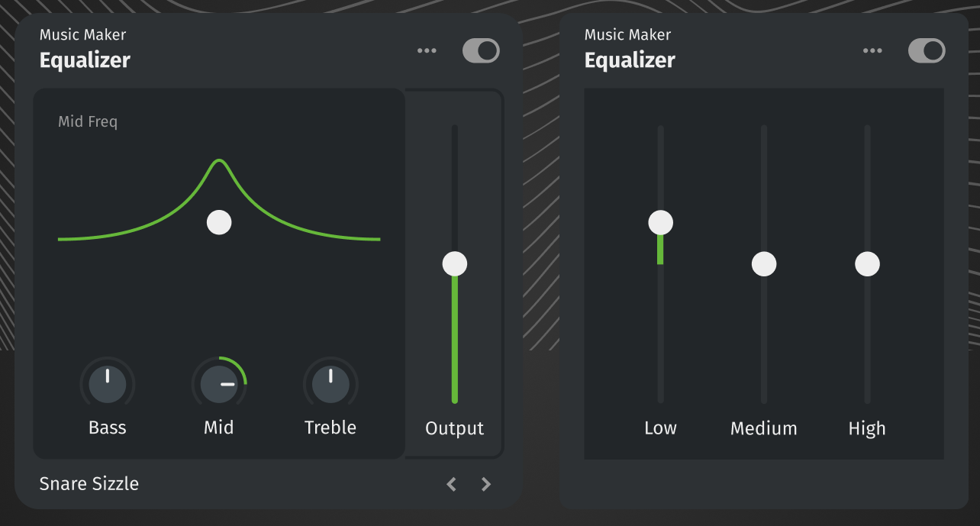Toggle the right Equalizer power switch
This screenshot has height=526, width=980.
(x=927, y=51)
